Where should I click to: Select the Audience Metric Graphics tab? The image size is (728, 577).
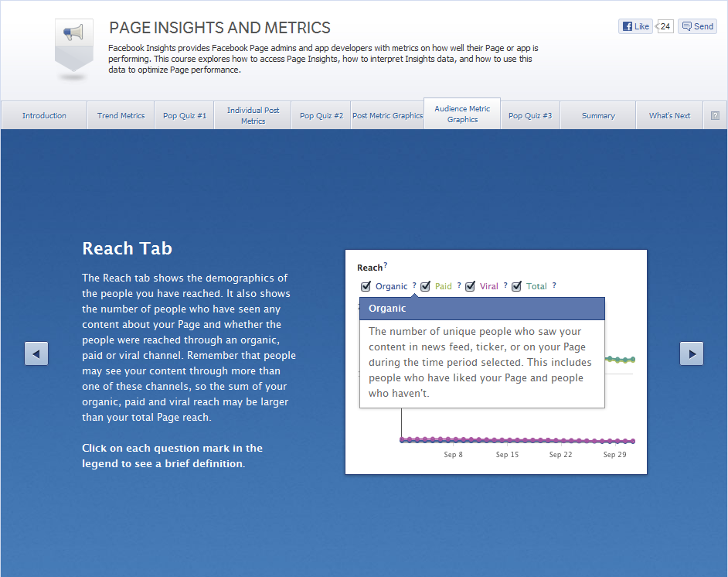pos(462,114)
